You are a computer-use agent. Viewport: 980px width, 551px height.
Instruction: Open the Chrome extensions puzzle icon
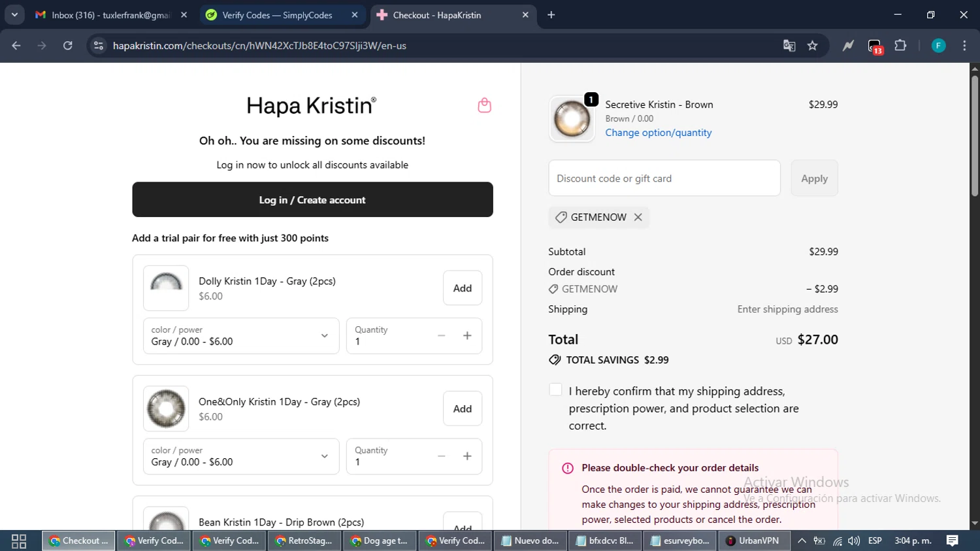(900, 46)
